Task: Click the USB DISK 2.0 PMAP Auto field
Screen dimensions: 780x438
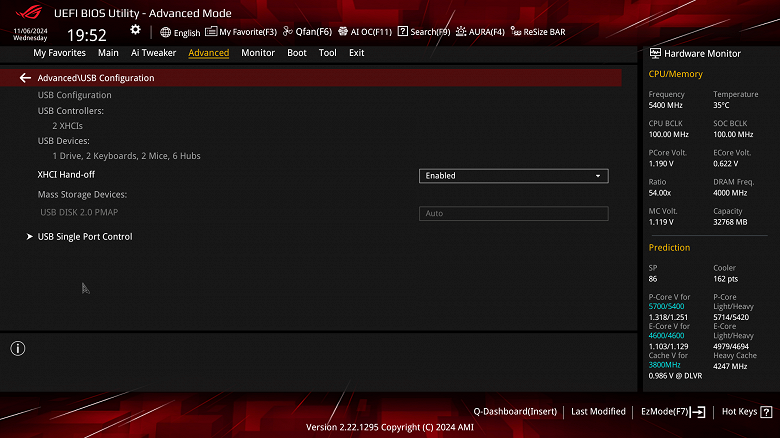Action: [513, 214]
